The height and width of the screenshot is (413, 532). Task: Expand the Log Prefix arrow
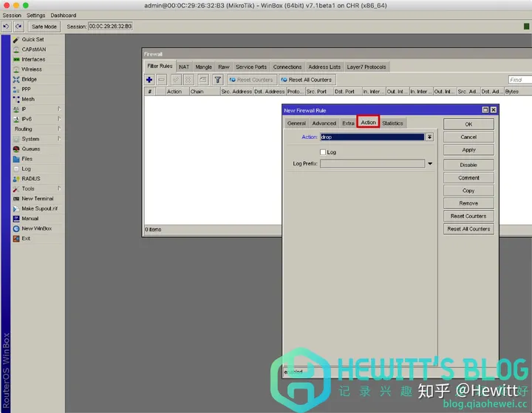[x=430, y=163]
